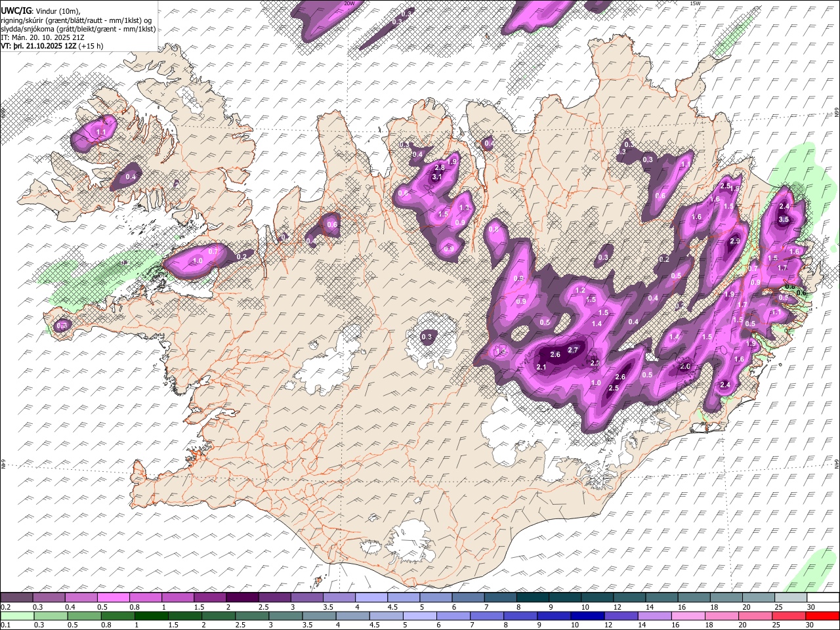Image resolution: width=840 pixels, height=630 pixels.
Task: Click the 'rigning/skúrir' legend description line
Action: point(77,20)
